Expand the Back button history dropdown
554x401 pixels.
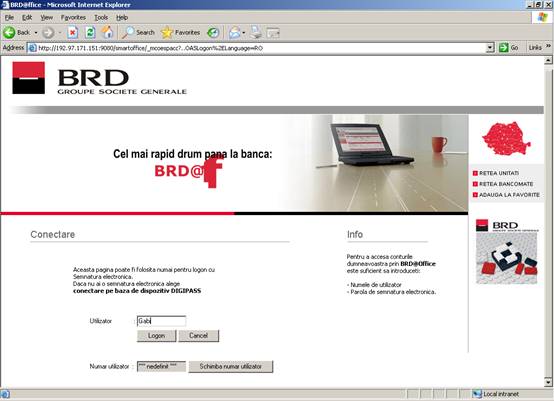click(x=36, y=33)
